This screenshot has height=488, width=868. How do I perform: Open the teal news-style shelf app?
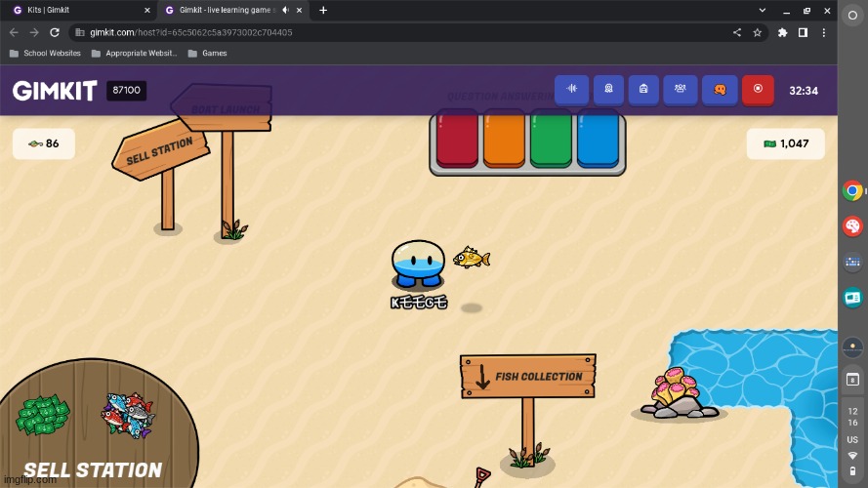[852, 298]
